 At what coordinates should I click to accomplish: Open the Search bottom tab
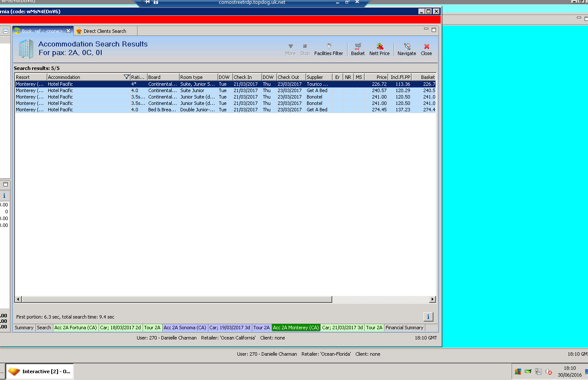[44, 328]
